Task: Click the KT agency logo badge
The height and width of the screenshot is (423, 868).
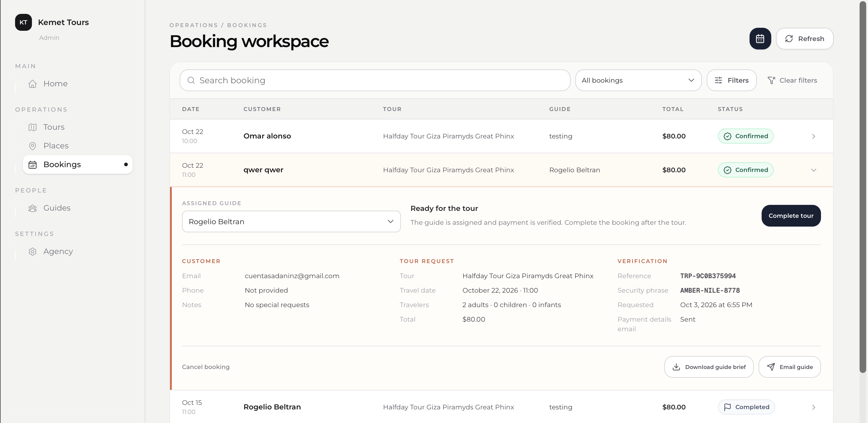Action: [24, 22]
